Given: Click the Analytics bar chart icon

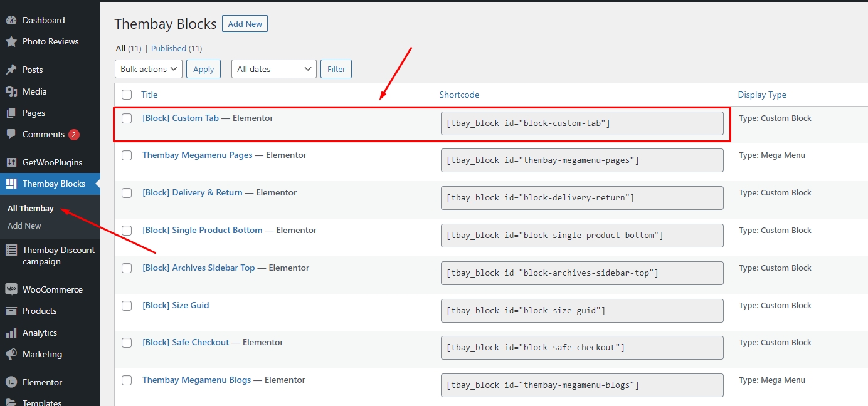Looking at the screenshot, I should tap(11, 333).
